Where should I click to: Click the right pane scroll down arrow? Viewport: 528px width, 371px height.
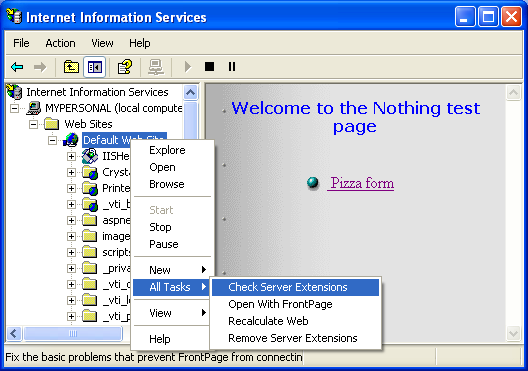(x=514, y=333)
